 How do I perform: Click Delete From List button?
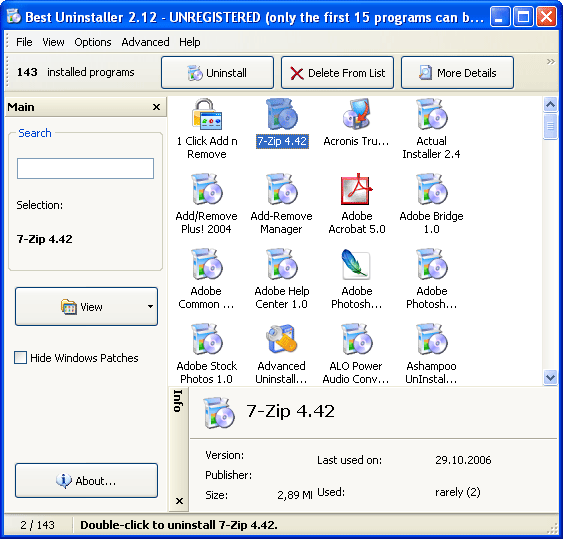(337, 73)
